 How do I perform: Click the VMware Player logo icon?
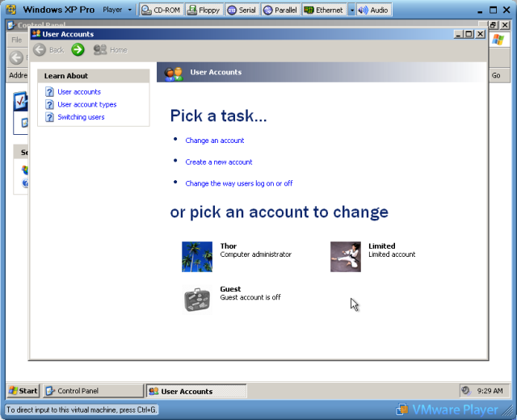pyautogui.click(x=402, y=409)
